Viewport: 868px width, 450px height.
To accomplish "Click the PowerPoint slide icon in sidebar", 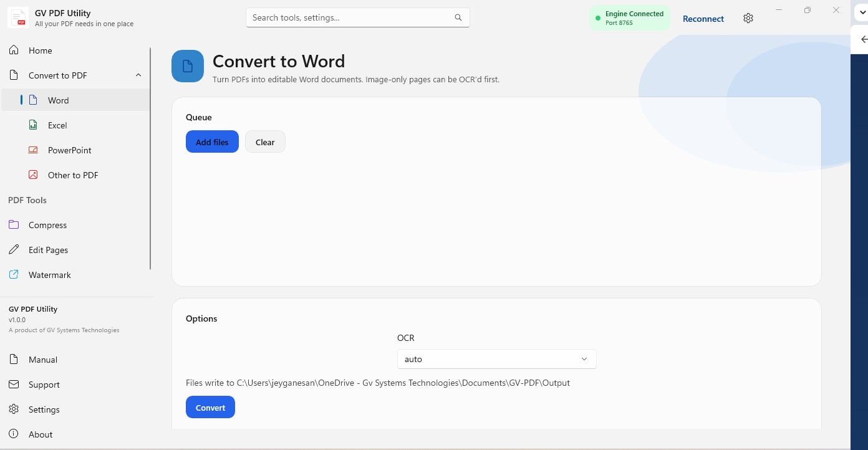I will (34, 150).
